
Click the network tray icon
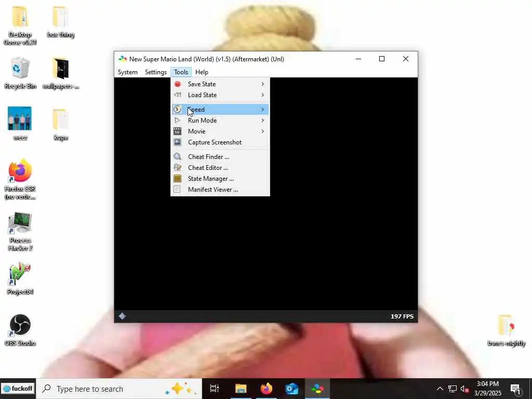453,389
